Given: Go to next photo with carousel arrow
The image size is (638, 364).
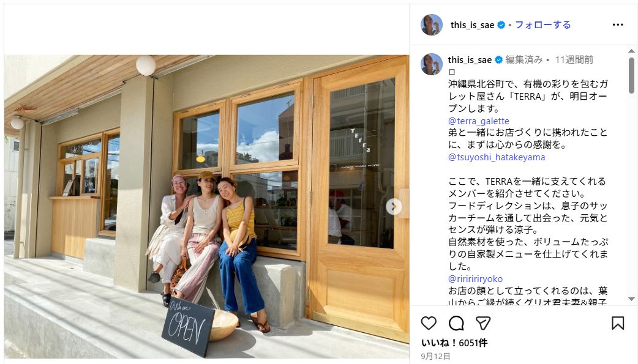Looking at the screenshot, I should (394, 207).
